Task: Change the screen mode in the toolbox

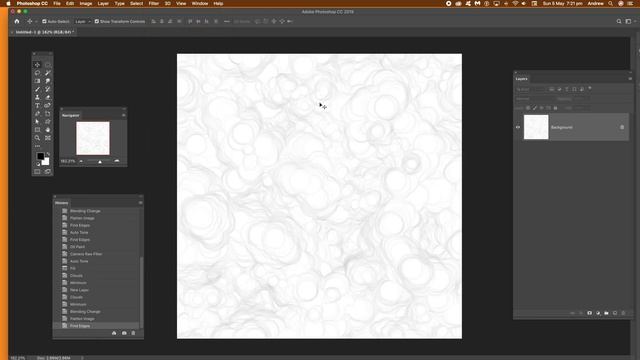Action: tap(48, 172)
